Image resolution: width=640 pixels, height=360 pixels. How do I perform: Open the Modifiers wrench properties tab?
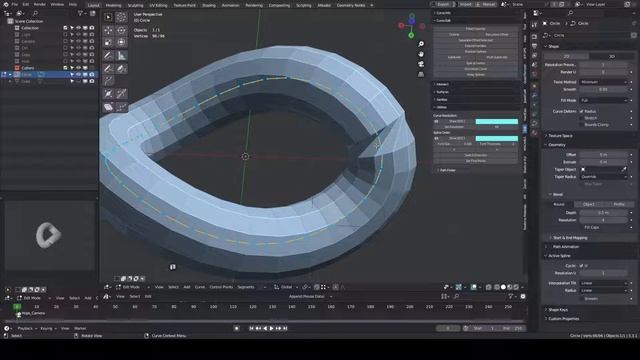coord(534,96)
